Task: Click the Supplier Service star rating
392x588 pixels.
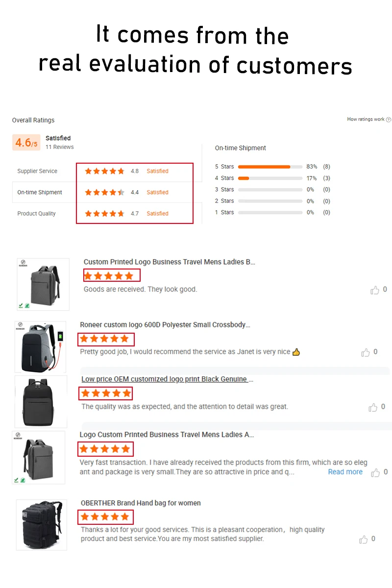Action: (104, 171)
